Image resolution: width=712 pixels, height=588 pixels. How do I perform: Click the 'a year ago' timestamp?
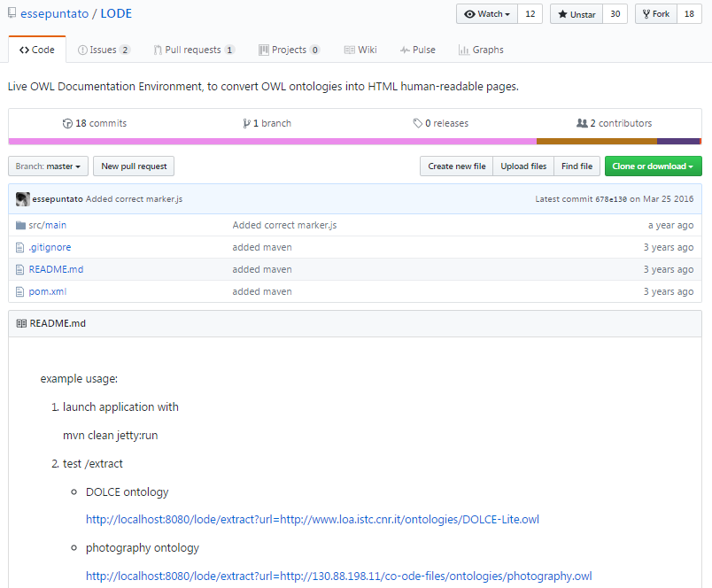point(670,225)
